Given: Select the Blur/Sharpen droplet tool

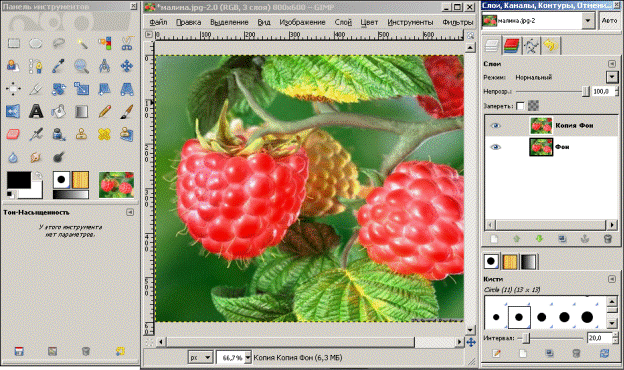Looking at the screenshot, I should (x=13, y=157).
